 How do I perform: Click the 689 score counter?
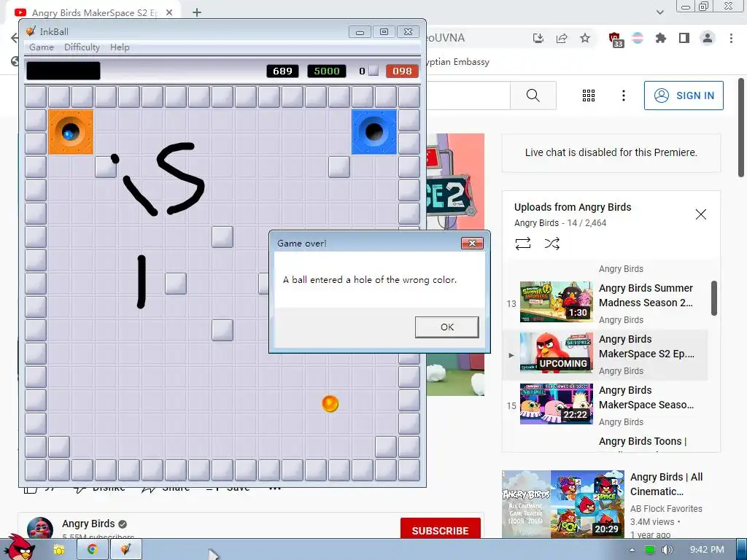[x=282, y=71]
